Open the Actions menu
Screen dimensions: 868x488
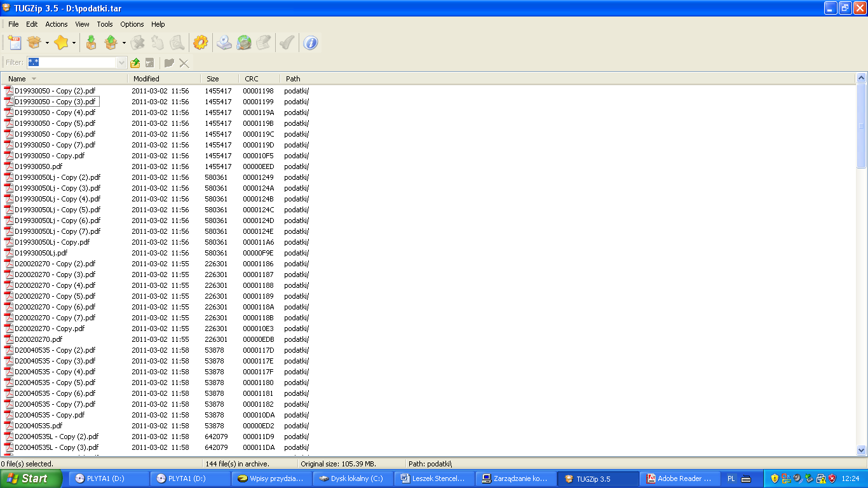(56, 24)
